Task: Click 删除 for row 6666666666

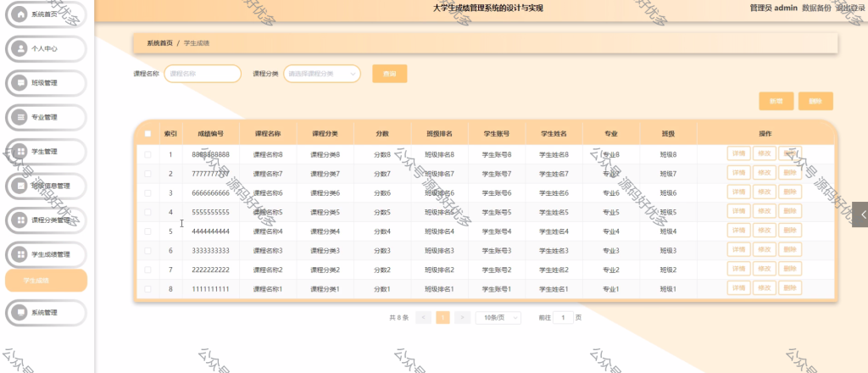Action: pos(790,192)
